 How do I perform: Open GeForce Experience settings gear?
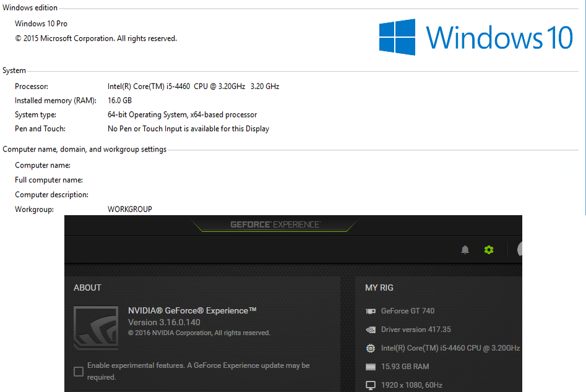click(x=489, y=250)
